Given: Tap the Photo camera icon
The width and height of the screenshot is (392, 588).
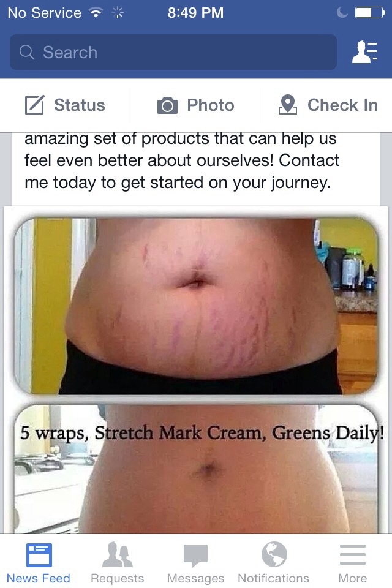Looking at the screenshot, I should tap(167, 105).
